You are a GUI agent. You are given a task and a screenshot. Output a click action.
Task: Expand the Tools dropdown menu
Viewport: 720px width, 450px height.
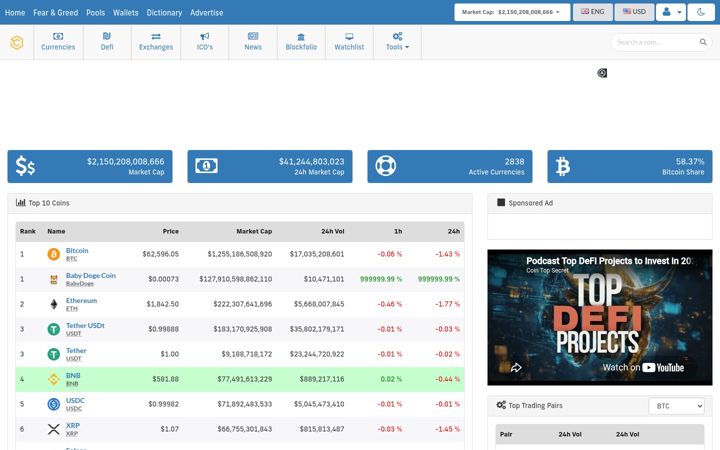397,42
